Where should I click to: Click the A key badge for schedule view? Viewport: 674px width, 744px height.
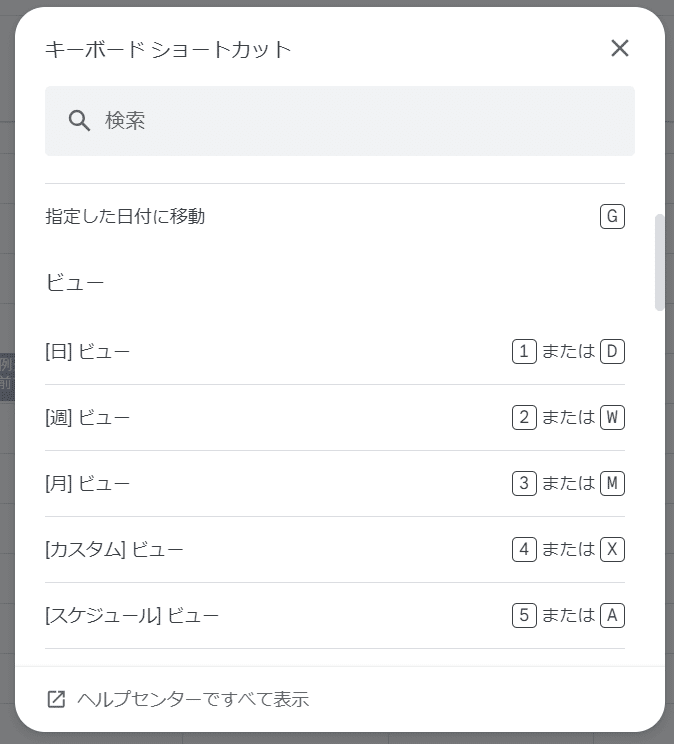tap(612, 615)
